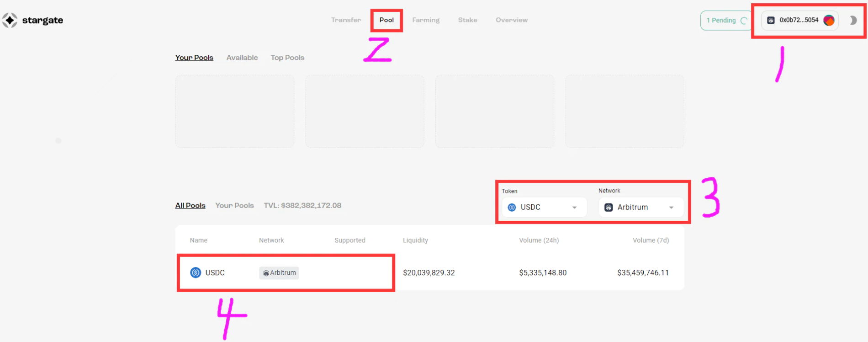
Task: Click 7d volume $35,459,746.11
Action: click(x=643, y=273)
